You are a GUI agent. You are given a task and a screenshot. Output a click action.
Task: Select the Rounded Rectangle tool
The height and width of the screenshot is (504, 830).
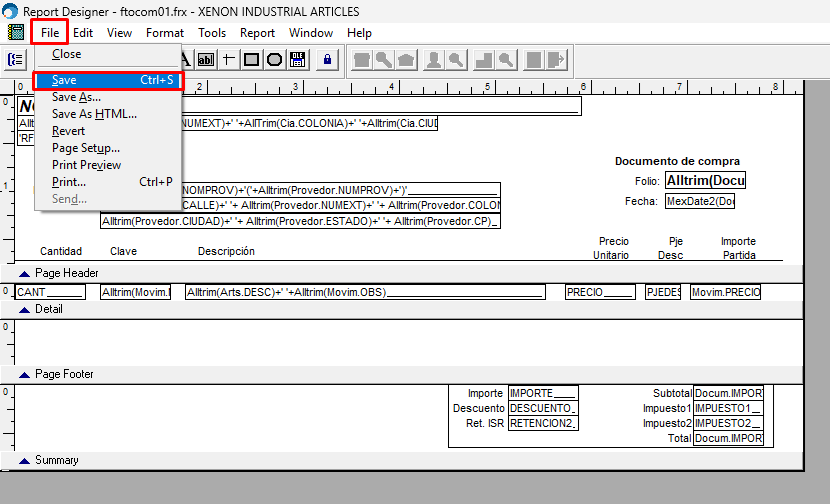point(274,59)
